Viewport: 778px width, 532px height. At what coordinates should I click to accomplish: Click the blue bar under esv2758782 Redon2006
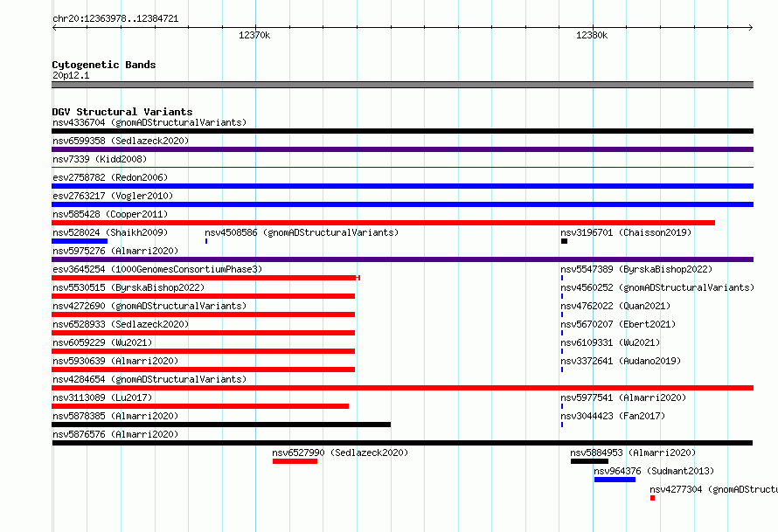coord(402,186)
